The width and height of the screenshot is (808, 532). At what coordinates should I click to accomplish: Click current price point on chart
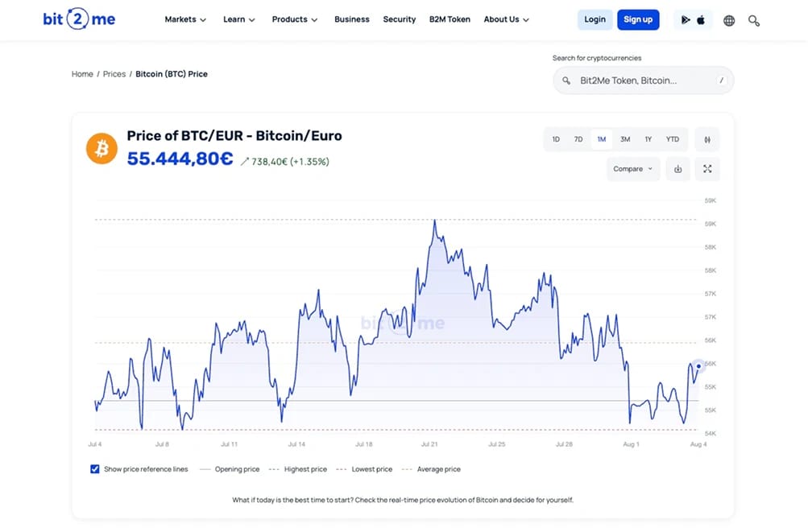pyautogui.click(x=698, y=366)
